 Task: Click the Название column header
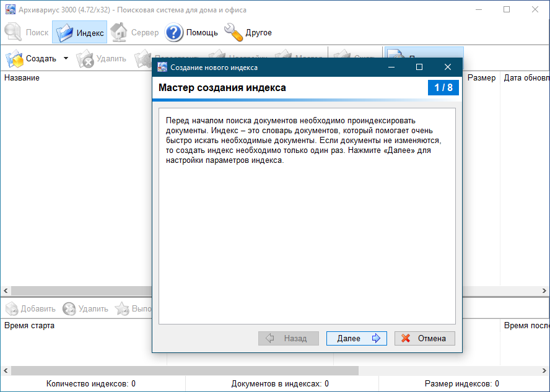coord(22,78)
